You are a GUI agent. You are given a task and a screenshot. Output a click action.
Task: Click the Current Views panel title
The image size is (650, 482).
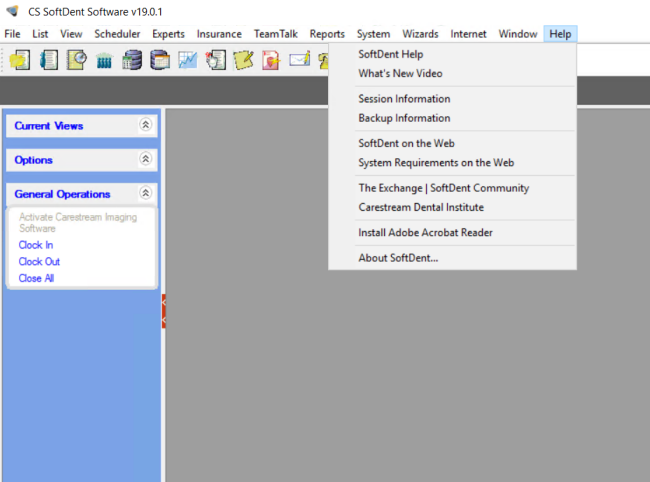(x=49, y=126)
